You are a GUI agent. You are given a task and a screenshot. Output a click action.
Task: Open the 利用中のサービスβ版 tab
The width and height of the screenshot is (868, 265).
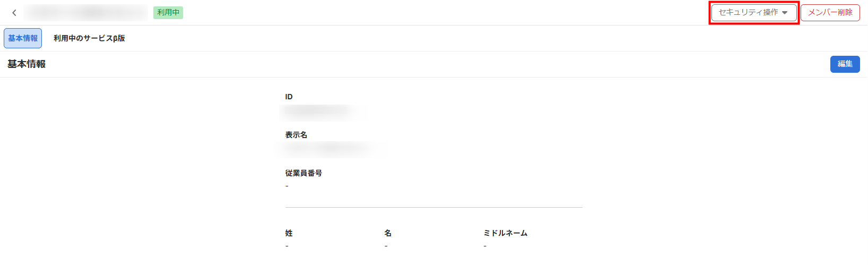pyautogui.click(x=89, y=38)
